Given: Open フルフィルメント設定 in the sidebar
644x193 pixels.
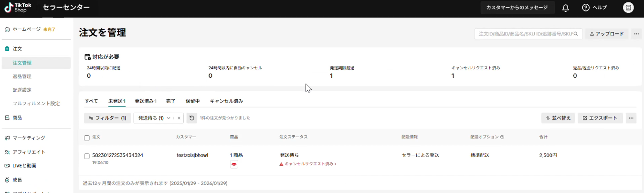Looking at the screenshot, I should pyautogui.click(x=36, y=103).
